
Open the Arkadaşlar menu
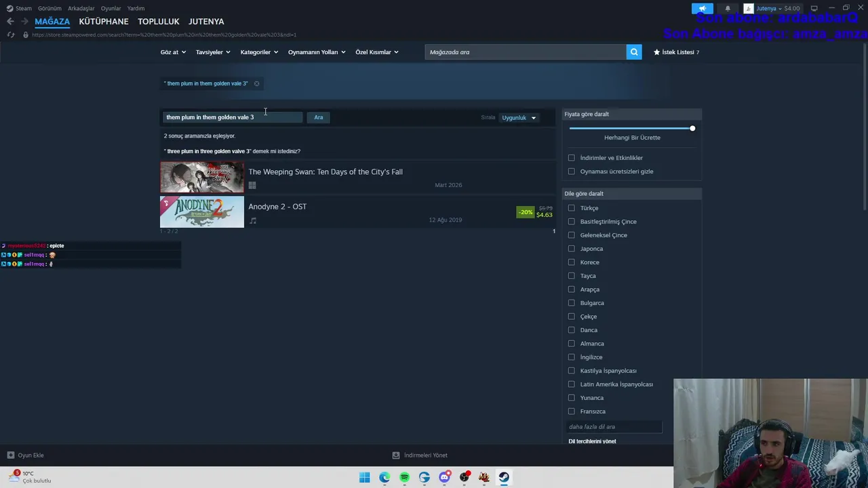pyautogui.click(x=81, y=8)
